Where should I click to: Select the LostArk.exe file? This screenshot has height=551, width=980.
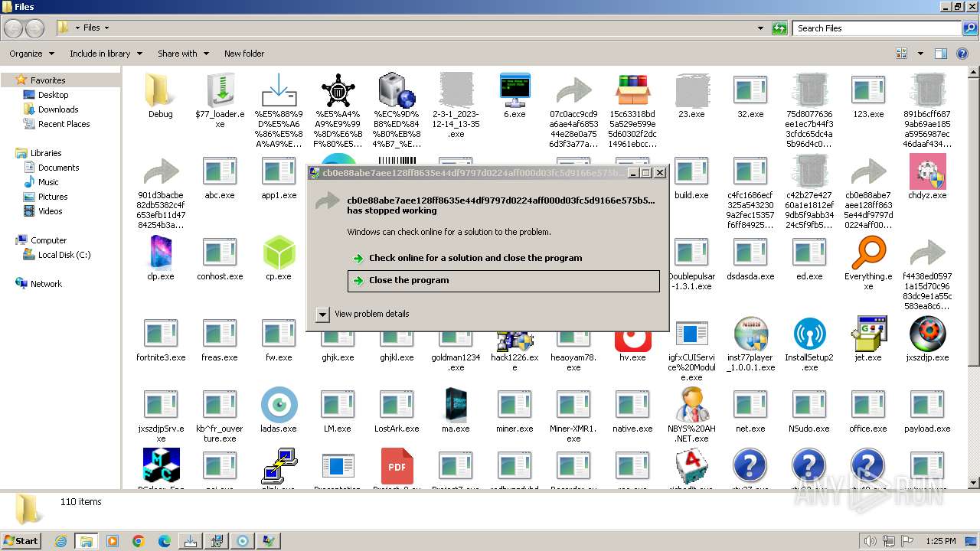(397, 405)
